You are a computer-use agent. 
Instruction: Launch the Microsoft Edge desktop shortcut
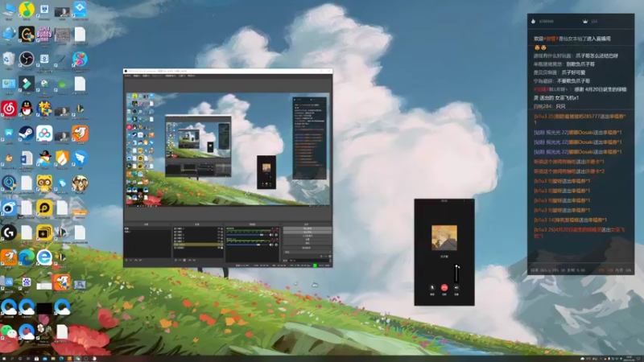27,257
